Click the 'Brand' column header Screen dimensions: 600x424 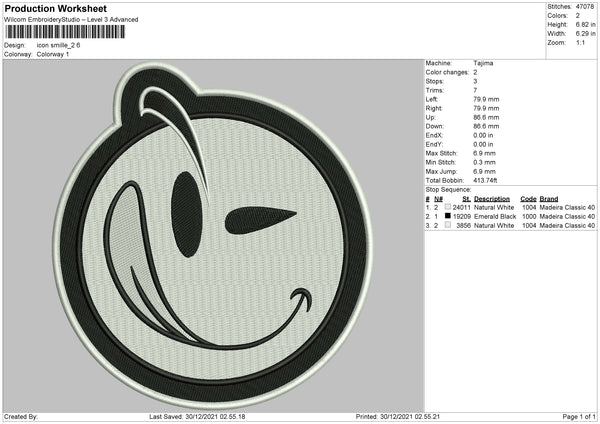coord(549,199)
